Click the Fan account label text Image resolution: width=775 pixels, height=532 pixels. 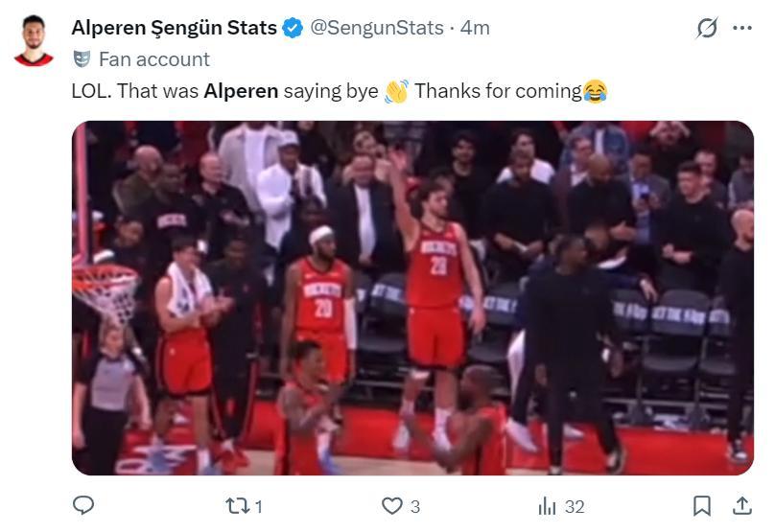tap(153, 59)
